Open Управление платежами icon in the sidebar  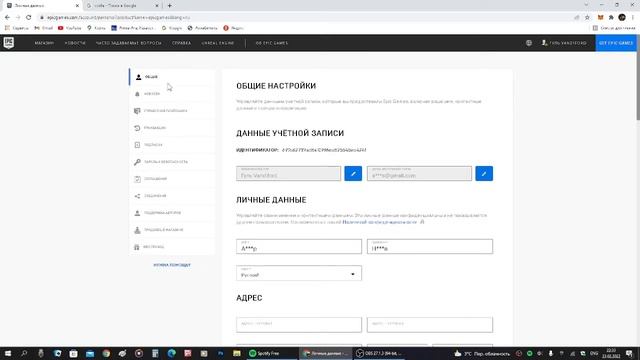(x=137, y=111)
